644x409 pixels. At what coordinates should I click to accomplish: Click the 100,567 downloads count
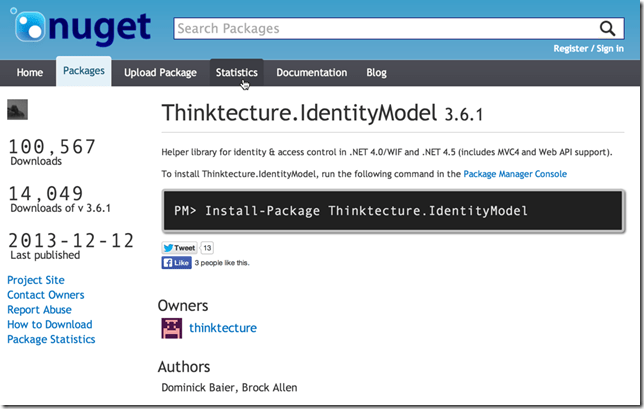(x=52, y=147)
